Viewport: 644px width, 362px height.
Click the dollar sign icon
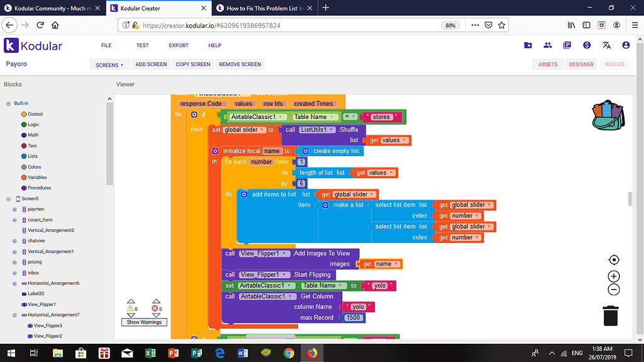587,45
